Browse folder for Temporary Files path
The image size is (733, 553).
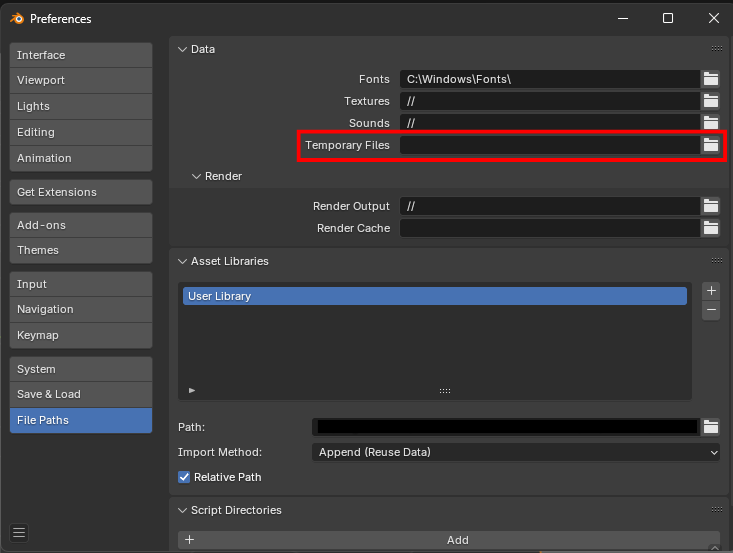click(x=711, y=145)
